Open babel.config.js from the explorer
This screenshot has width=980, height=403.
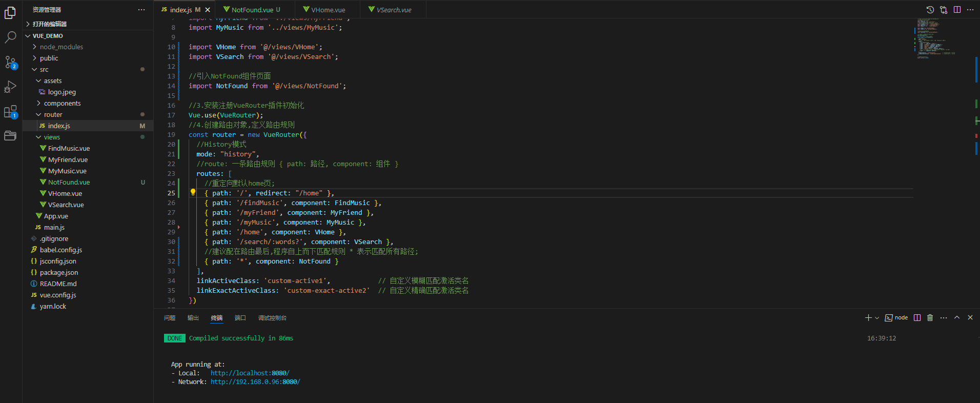(x=88, y=250)
